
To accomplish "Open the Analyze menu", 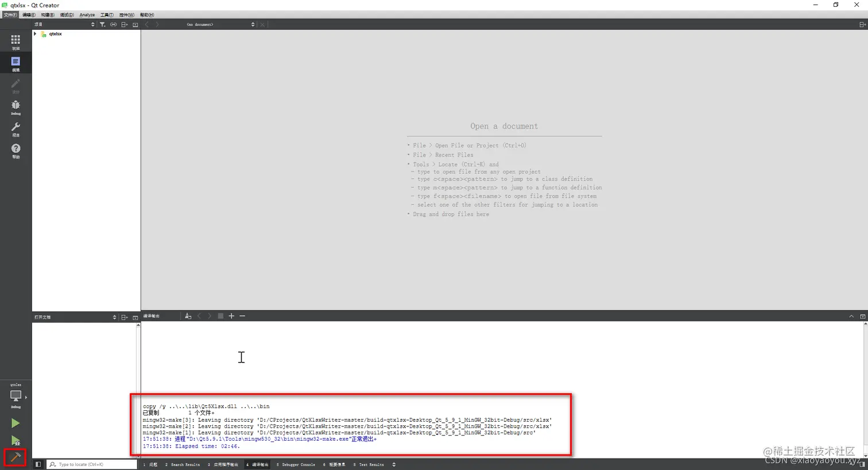I will tap(87, 15).
